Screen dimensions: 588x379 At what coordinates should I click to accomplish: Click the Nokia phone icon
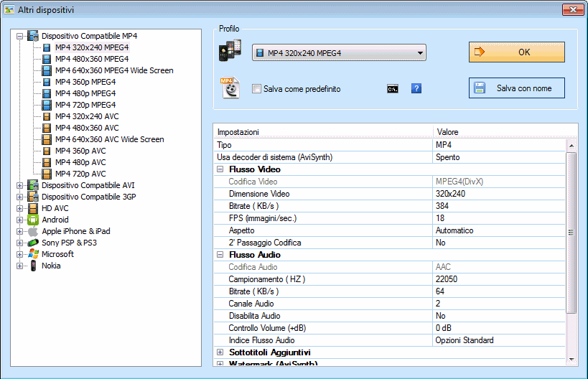tap(32, 266)
